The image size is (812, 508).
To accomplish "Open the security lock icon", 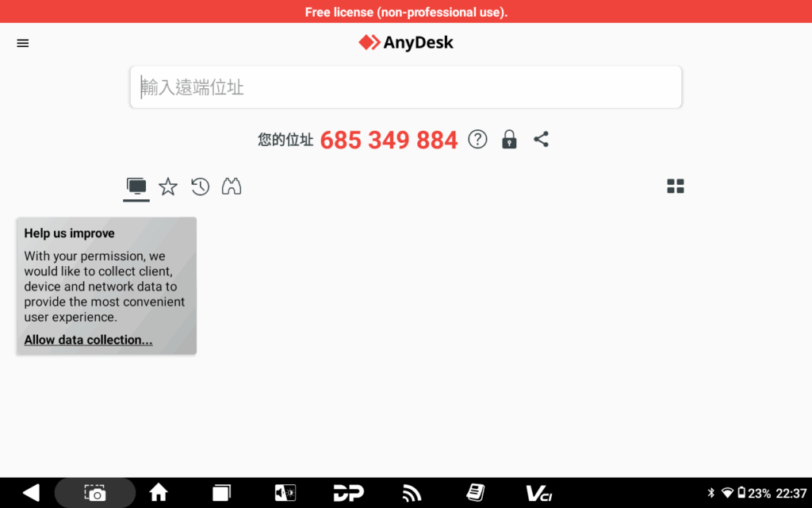I will pyautogui.click(x=508, y=139).
